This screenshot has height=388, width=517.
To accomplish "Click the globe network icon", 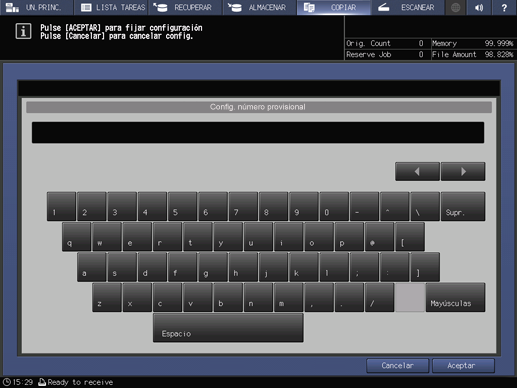I will [x=455, y=7].
